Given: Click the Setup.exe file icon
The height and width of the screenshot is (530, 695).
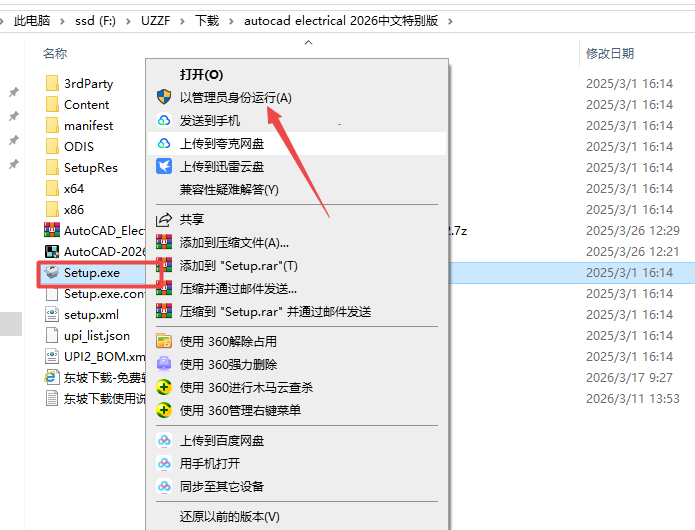Looking at the screenshot, I should (x=52, y=272).
